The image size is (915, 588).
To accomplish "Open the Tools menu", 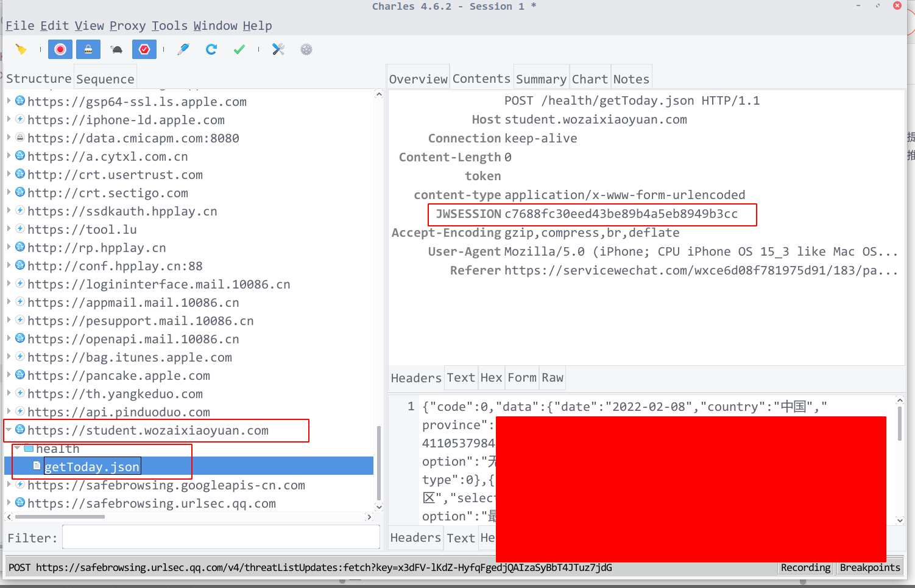I will pyautogui.click(x=170, y=26).
